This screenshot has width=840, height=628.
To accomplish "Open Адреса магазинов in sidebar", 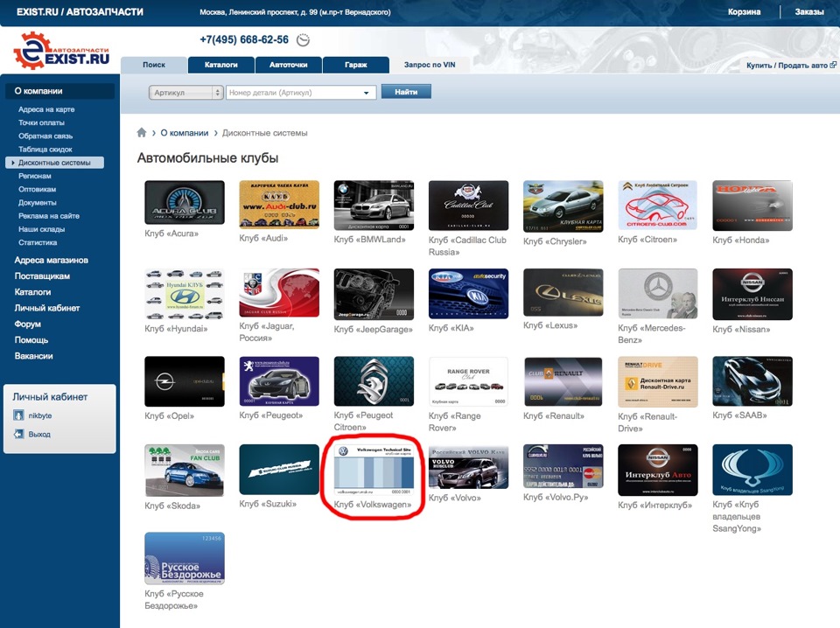I will [x=52, y=260].
